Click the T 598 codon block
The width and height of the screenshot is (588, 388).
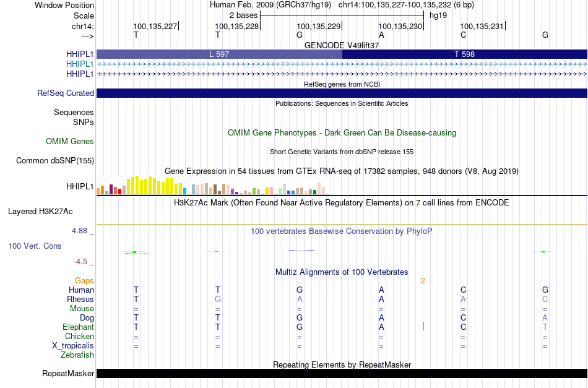point(465,54)
